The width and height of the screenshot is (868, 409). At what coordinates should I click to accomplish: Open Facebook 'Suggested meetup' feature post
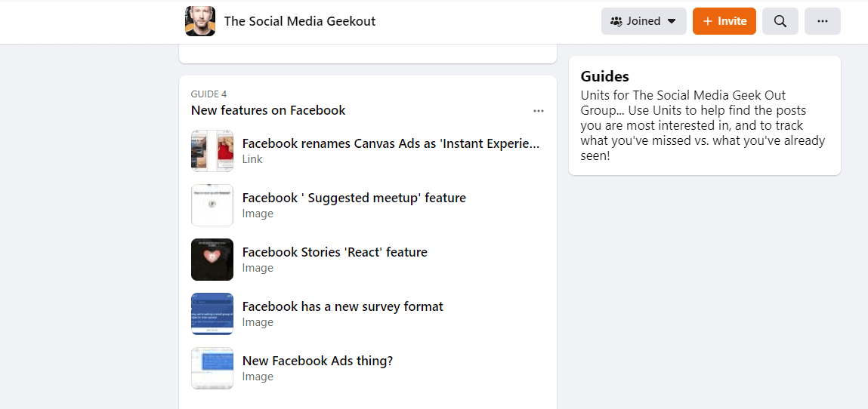point(354,198)
